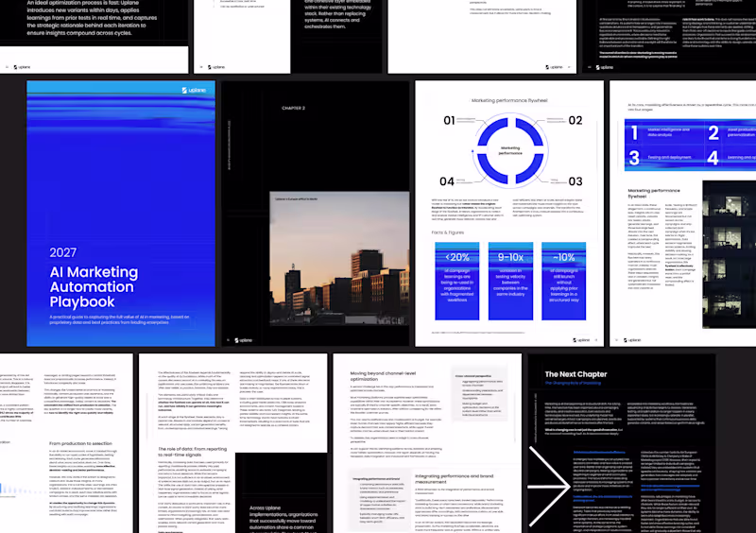Click the white arrow graphic on Next Chapter page

(x=549, y=486)
